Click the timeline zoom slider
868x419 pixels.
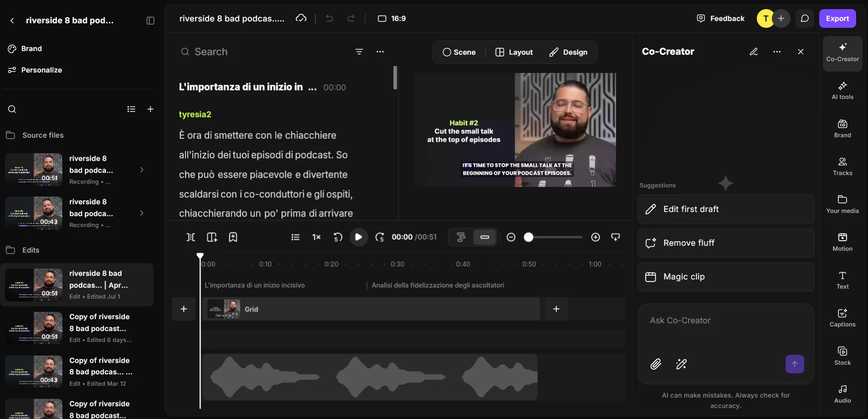(553, 237)
